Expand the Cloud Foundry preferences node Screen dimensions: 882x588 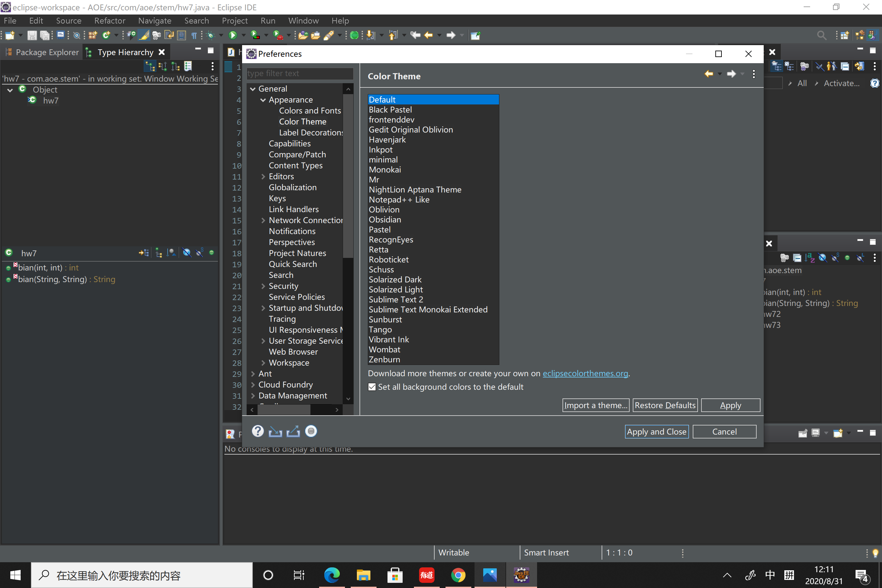point(253,385)
